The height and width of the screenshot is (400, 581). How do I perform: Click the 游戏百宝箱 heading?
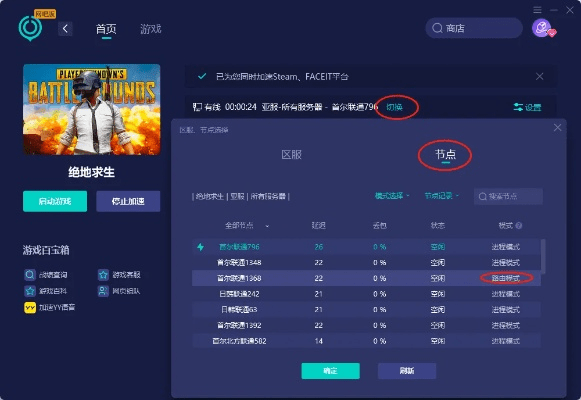coord(46,250)
